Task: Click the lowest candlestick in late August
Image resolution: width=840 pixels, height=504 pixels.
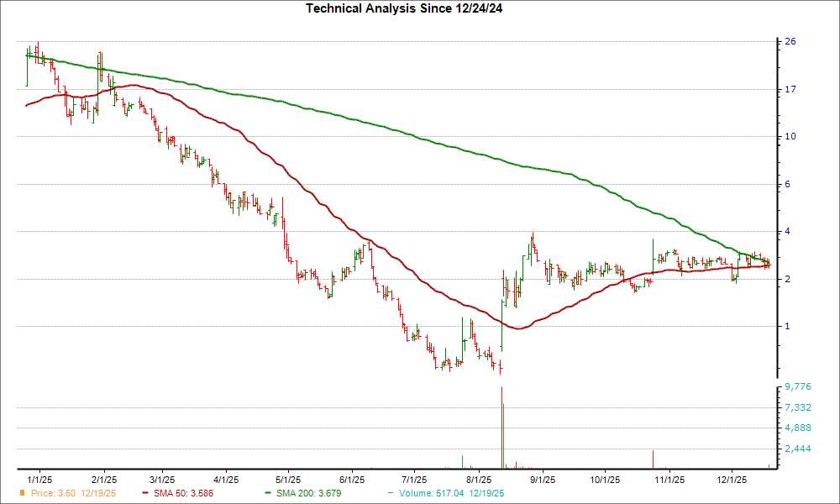Action: (499, 365)
